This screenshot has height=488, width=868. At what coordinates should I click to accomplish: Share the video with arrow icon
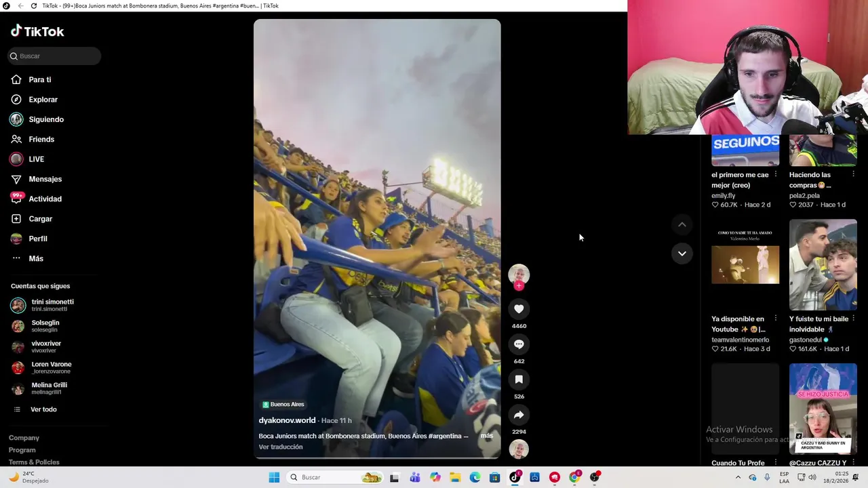(519, 415)
